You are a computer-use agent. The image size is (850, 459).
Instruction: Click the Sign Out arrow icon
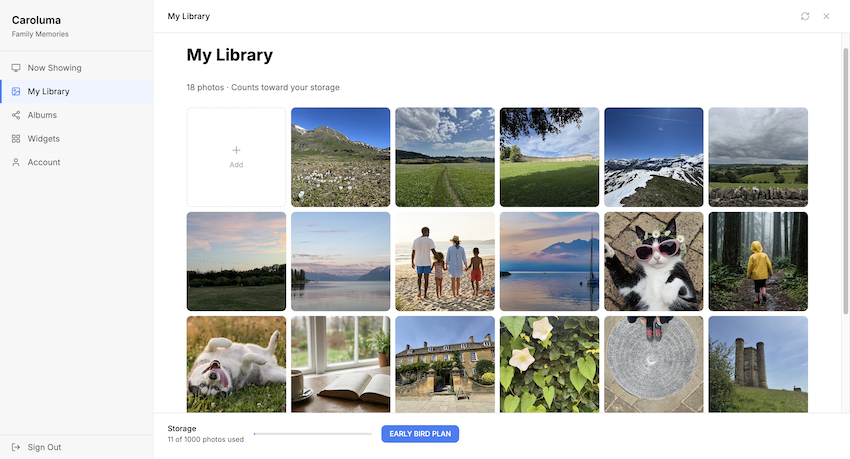tap(16, 447)
